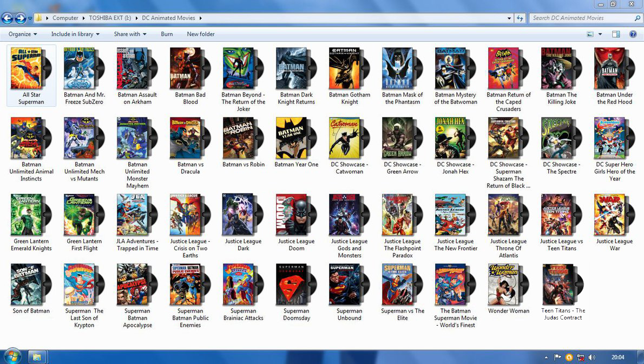Open Batman Under the Red Hood icon

tap(614, 68)
